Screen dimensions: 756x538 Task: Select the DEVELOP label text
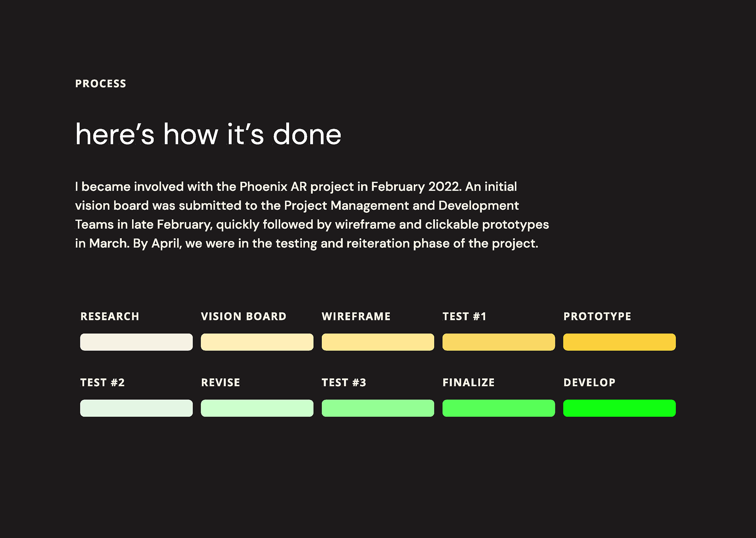point(589,382)
